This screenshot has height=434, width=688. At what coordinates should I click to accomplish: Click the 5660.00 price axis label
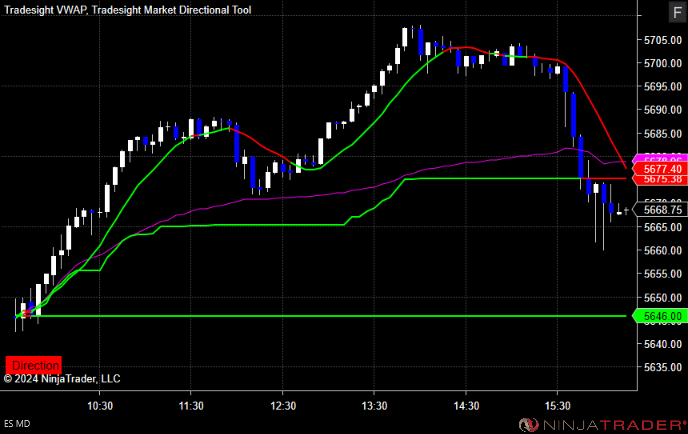(x=663, y=251)
